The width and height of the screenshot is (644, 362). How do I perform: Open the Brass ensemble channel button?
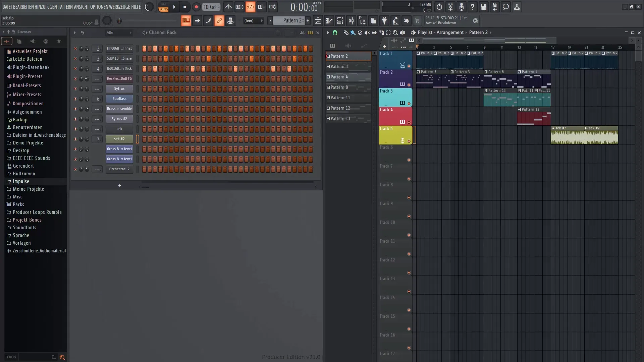(119, 109)
